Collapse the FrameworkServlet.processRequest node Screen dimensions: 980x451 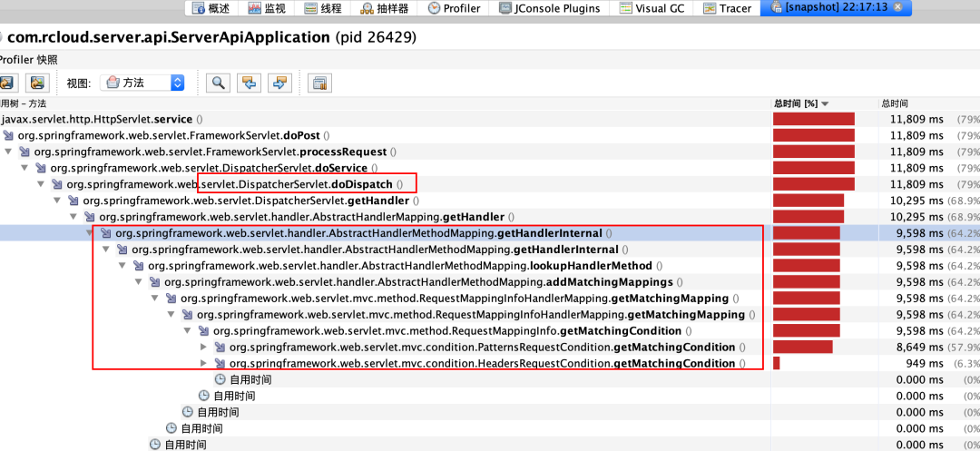(7, 152)
